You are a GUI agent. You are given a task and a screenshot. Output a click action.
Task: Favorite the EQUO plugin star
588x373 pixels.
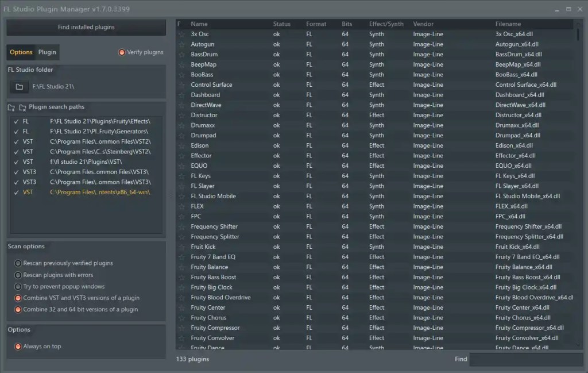coord(182,166)
